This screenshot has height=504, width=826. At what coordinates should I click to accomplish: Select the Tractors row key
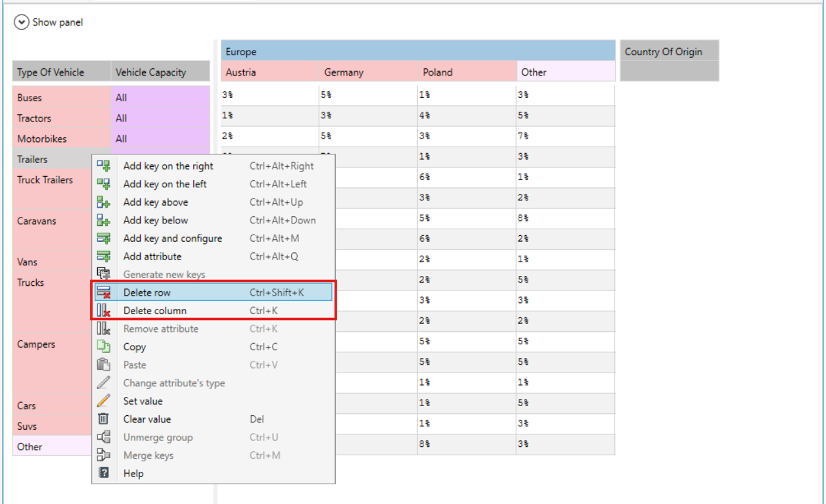pyautogui.click(x=62, y=118)
